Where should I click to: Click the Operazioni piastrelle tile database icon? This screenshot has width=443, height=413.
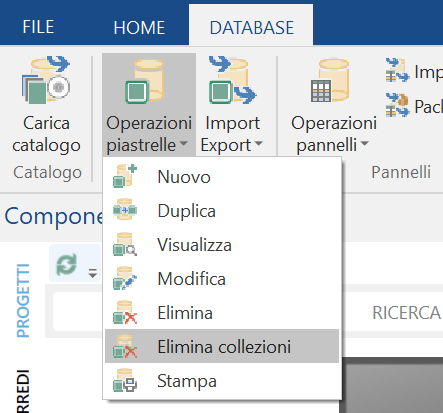tap(145, 81)
